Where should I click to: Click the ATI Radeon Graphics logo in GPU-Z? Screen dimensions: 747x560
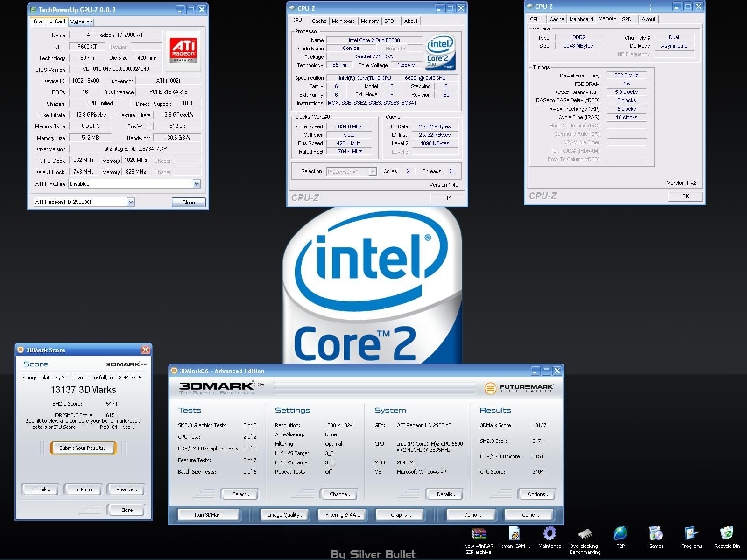pyautogui.click(x=183, y=51)
